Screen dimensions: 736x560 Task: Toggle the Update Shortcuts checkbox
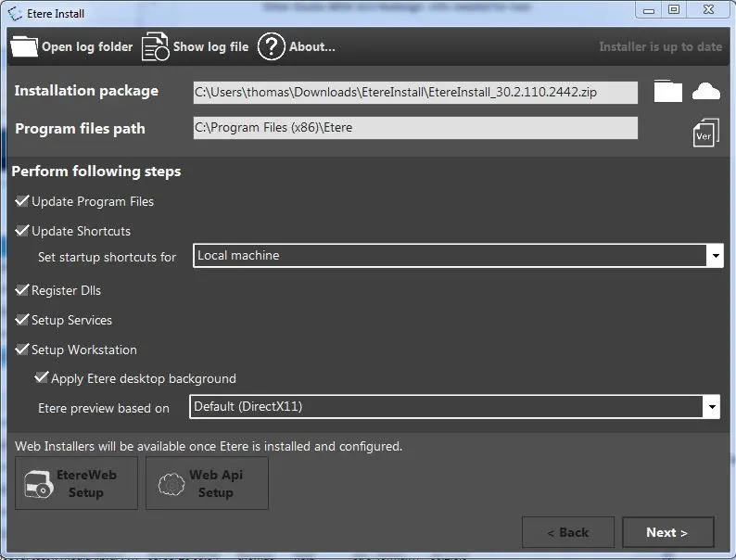coord(23,231)
